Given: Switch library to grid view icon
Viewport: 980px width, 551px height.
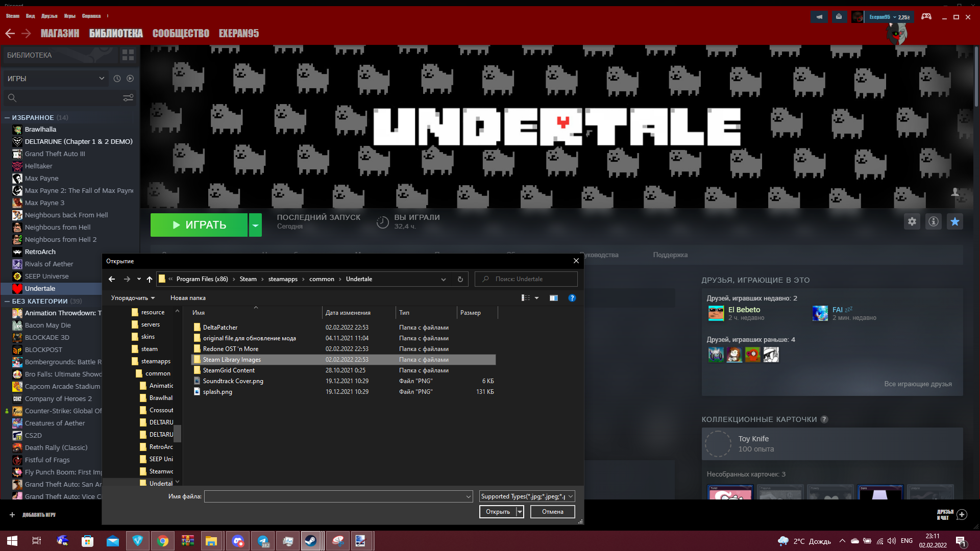Looking at the screenshot, I should (x=128, y=55).
